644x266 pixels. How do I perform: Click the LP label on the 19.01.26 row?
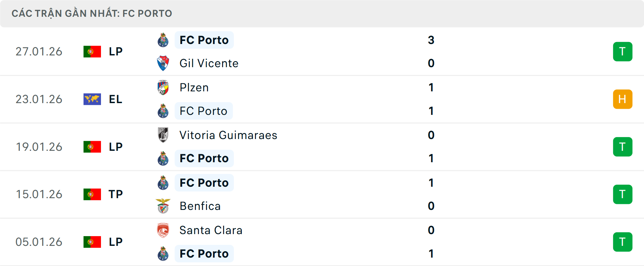[115, 147]
